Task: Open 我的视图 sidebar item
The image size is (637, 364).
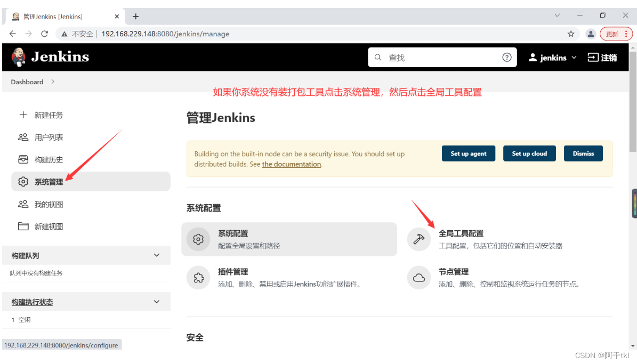Action: (x=49, y=204)
